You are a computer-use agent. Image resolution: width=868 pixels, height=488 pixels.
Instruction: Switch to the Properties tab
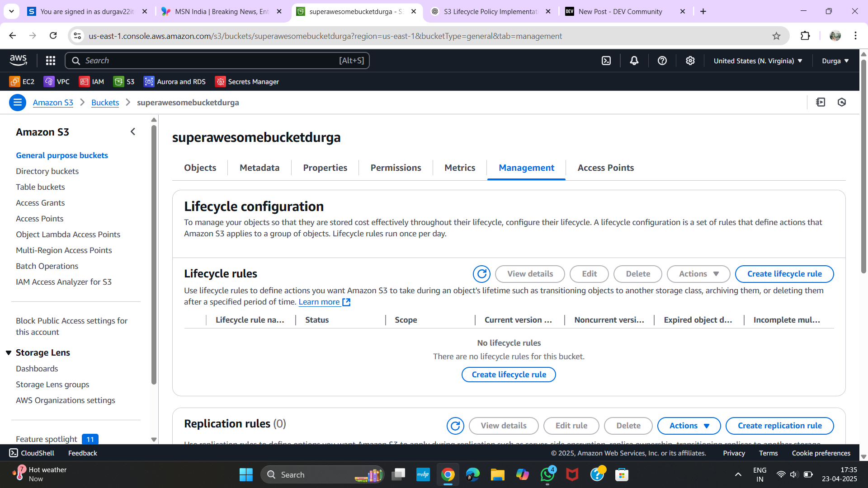pyautogui.click(x=325, y=168)
